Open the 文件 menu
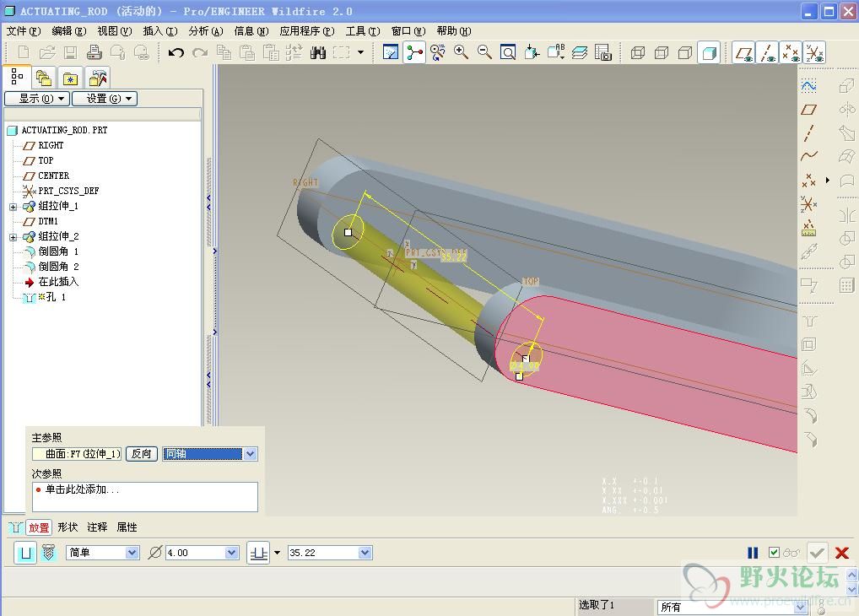859x616 pixels. pyautogui.click(x=24, y=31)
